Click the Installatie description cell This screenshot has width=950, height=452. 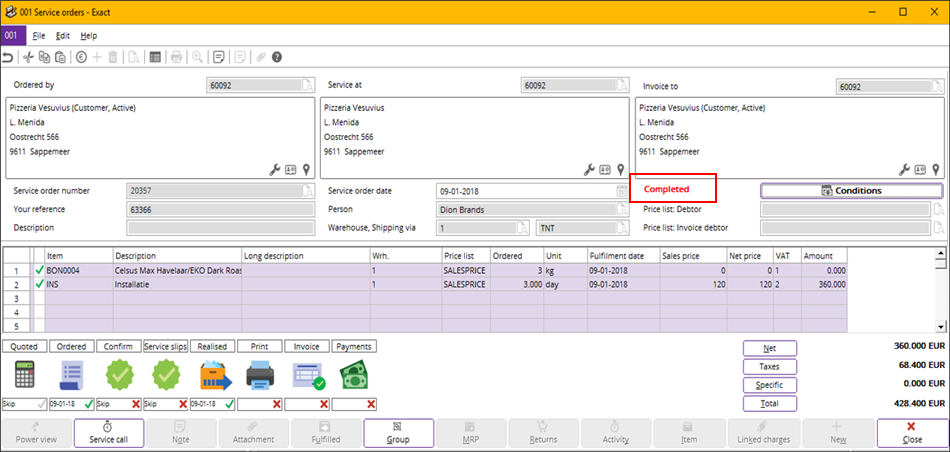coord(178,284)
